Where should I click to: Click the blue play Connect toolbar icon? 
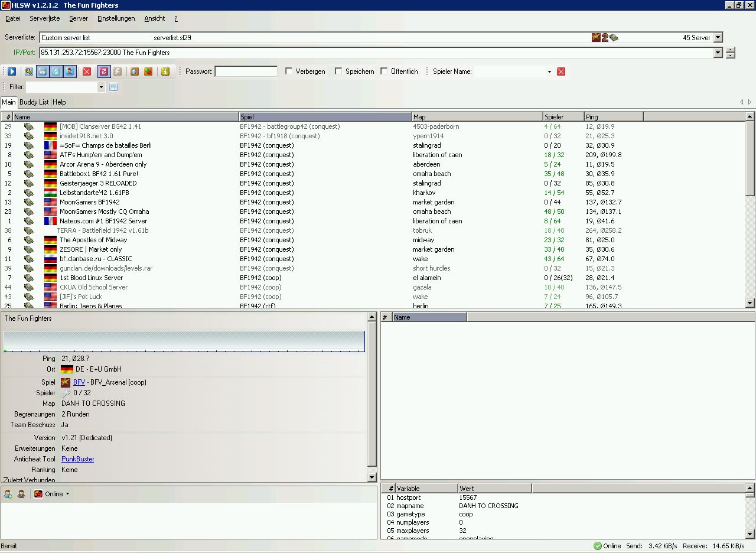click(x=12, y=71)
